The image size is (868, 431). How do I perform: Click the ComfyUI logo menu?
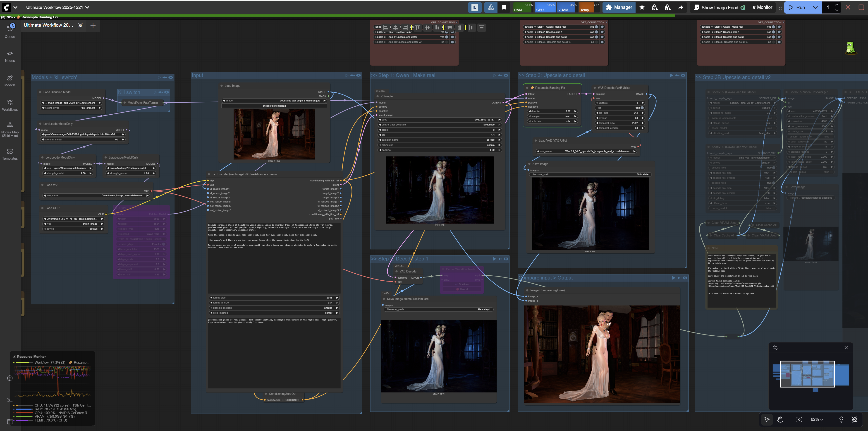point(6,7)
